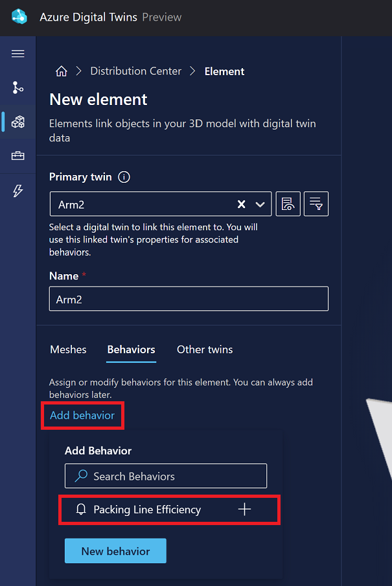Click the New behavior button
The image size is (392, 586).
[x=115, y=551]
